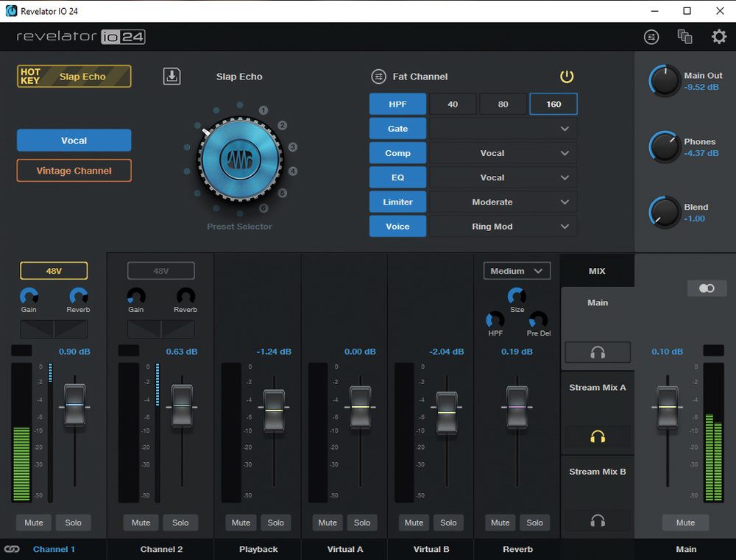
Task: Select the Stream Mix A headphones icon
Action: pyautogui.click(x=598, y=437)
